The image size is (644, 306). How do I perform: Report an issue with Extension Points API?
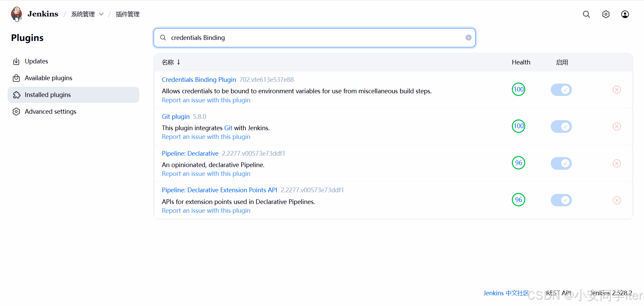click(x=206, y=210)
